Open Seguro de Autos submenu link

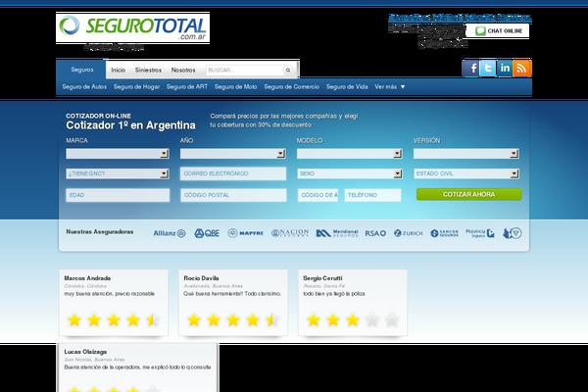pos(84,86)
